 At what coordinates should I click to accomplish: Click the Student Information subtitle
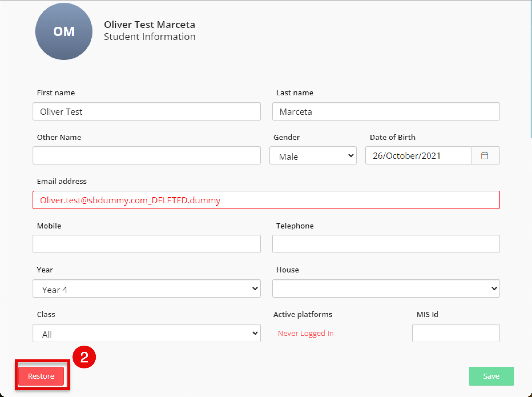[x=150, y=37]
